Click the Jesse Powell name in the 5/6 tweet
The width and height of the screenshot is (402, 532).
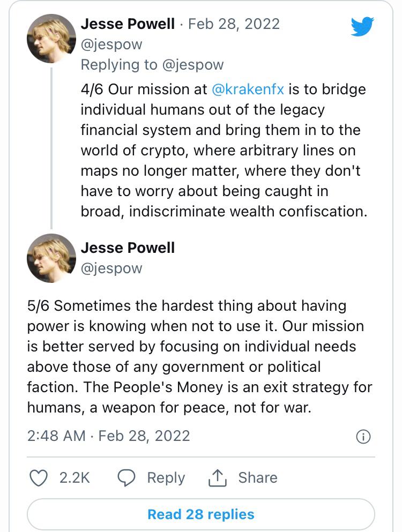pyautogui.click(x=128, y=248)
